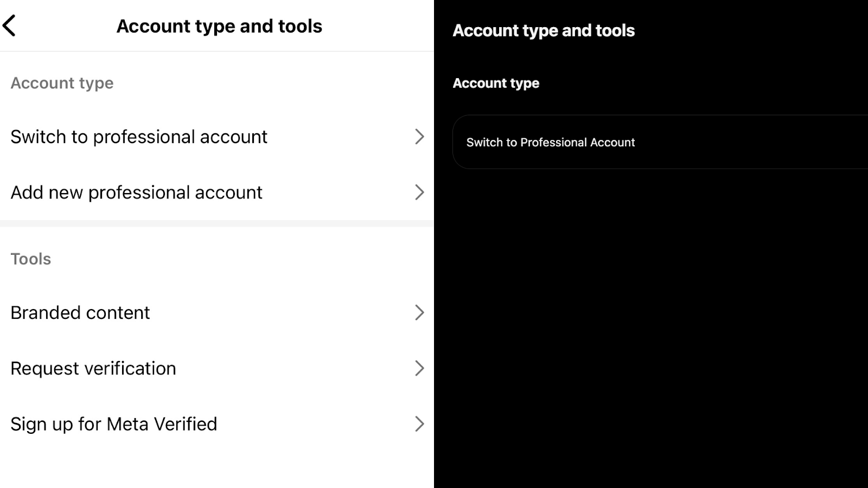
Task: Open Add new professional account row
Action: tap(217, 192)
